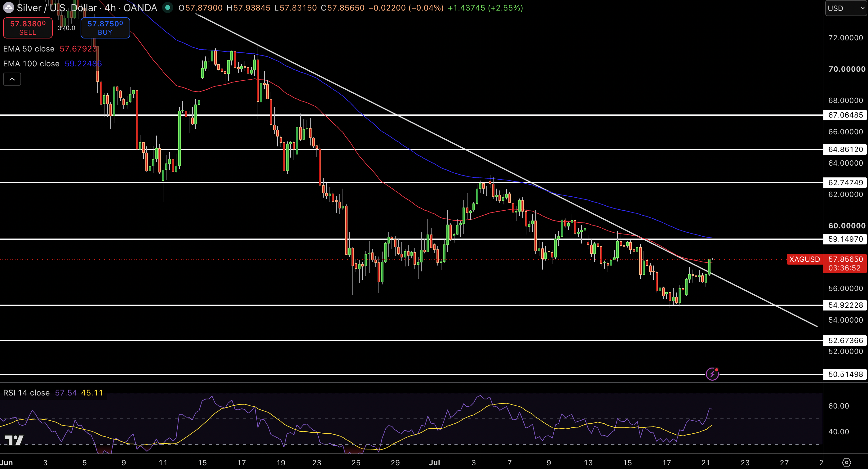Screen dimensions: 868x469
Task: Click the 60.00000 price axis label
Action: point(847,226)
